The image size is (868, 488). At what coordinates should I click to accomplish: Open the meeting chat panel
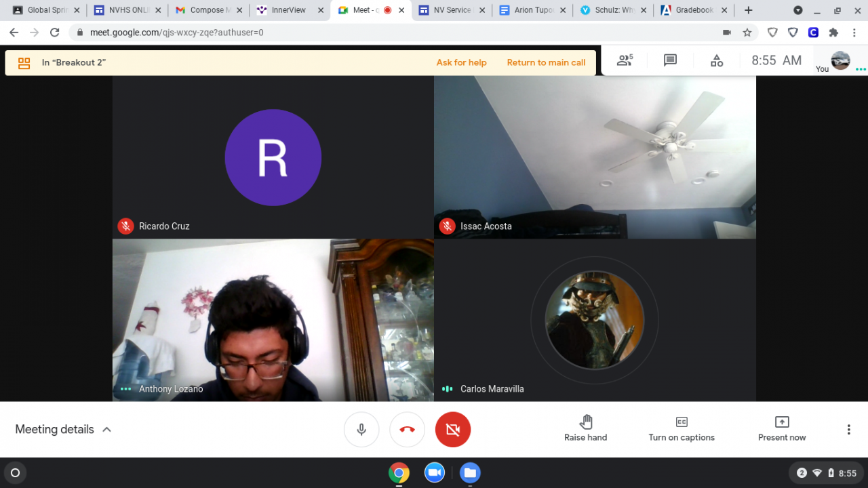coord(670,60)
